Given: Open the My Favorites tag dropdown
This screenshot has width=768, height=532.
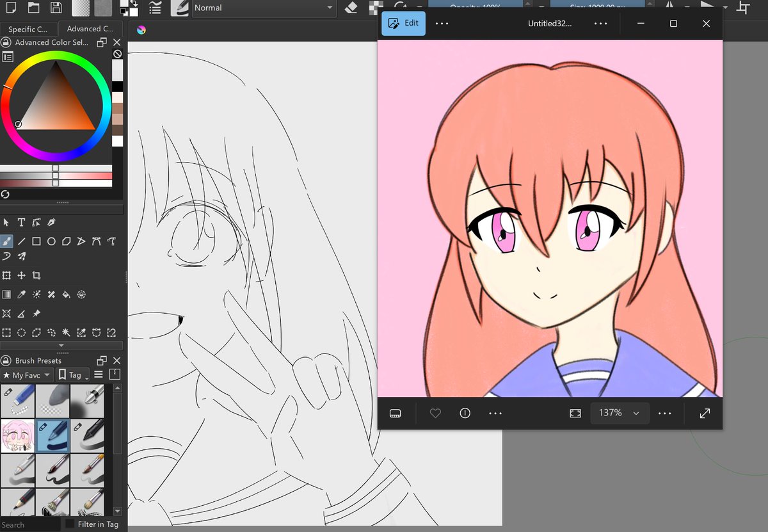Looking at the screenshot, I should point(26,375).
